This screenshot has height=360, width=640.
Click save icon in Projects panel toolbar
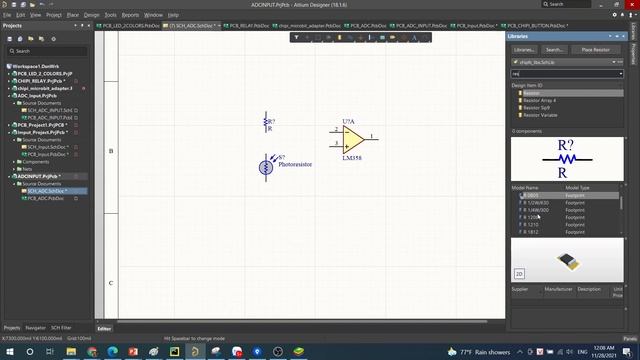coord(10,39)
